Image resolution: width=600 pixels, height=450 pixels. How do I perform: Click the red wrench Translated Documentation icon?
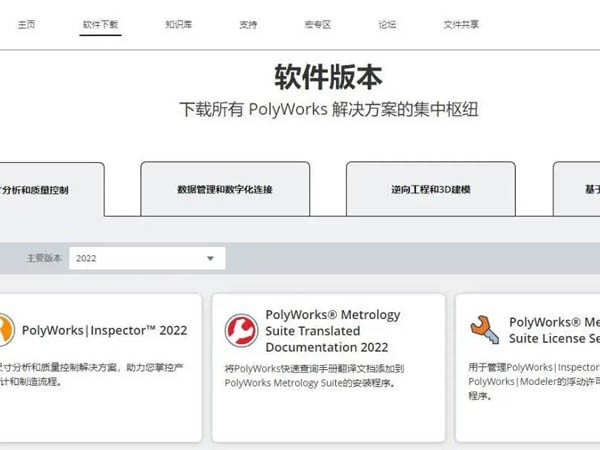pos(241,330)
